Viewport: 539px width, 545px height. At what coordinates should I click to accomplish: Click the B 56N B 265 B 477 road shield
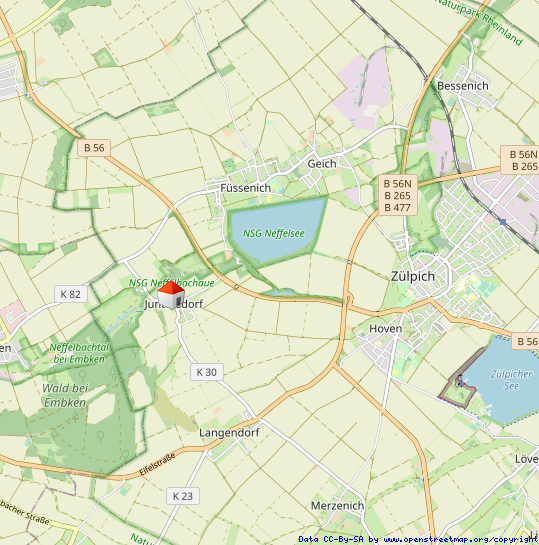[398, 195]
